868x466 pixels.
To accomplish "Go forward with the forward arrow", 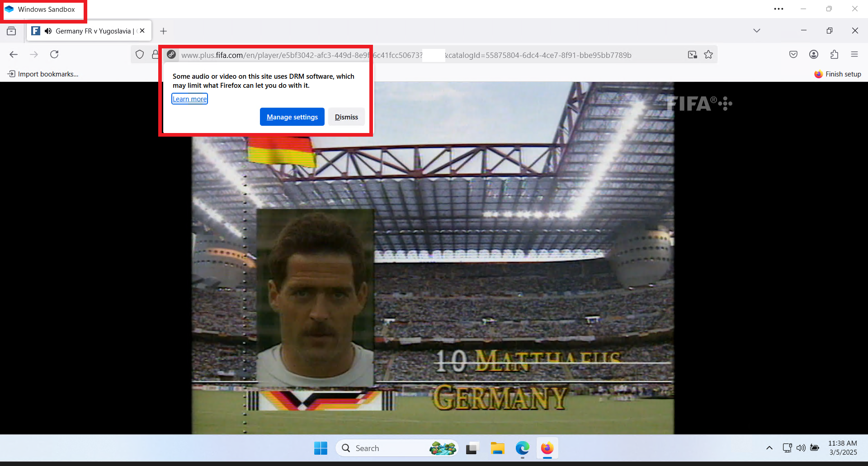I will (34, 54).
